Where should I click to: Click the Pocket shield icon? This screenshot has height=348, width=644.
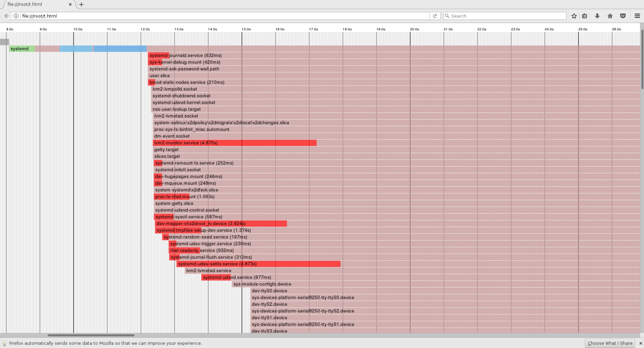pos(623,16)
